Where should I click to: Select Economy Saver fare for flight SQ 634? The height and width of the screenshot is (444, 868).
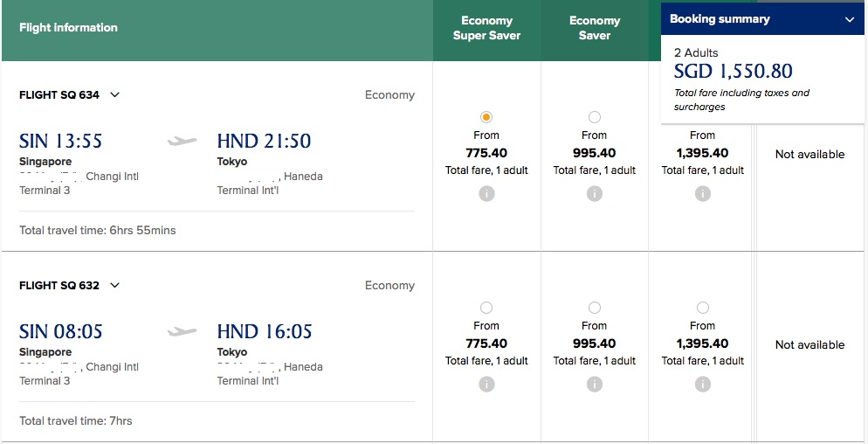(595, 117)
